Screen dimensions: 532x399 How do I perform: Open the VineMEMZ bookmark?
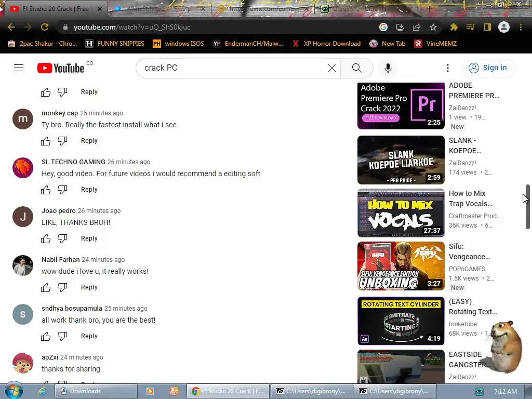pos(436,44)
